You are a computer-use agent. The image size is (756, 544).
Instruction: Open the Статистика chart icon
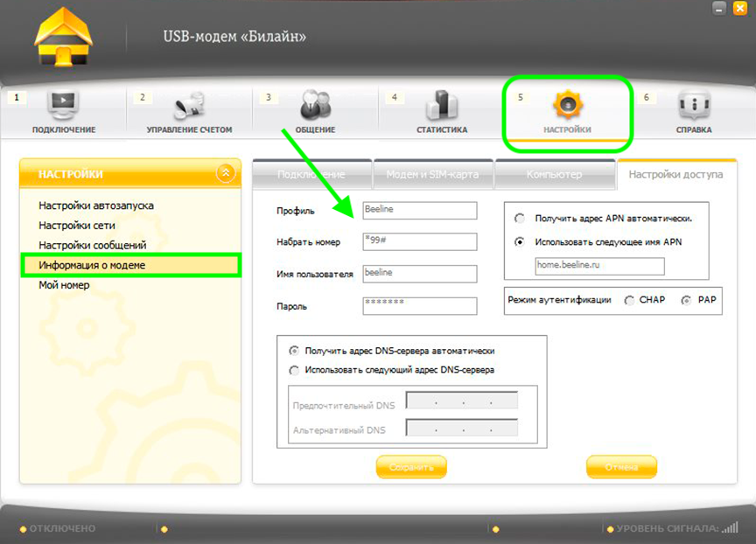(442, 105)
